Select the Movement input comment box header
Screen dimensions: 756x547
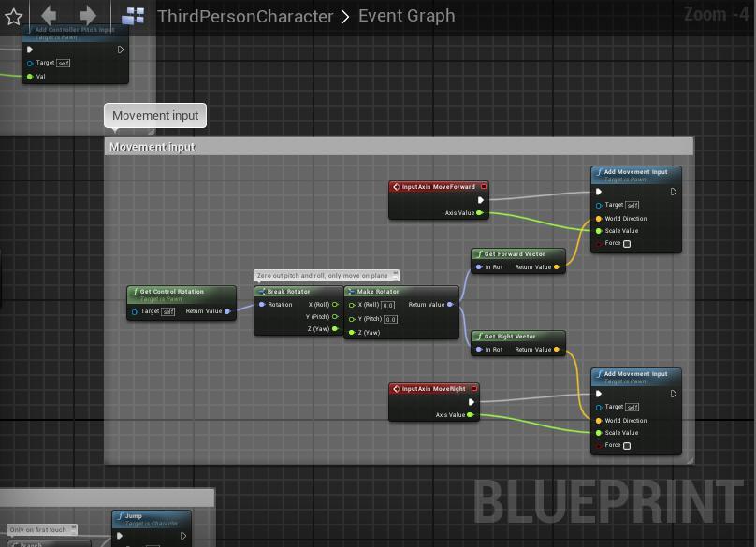click(374, 147)
